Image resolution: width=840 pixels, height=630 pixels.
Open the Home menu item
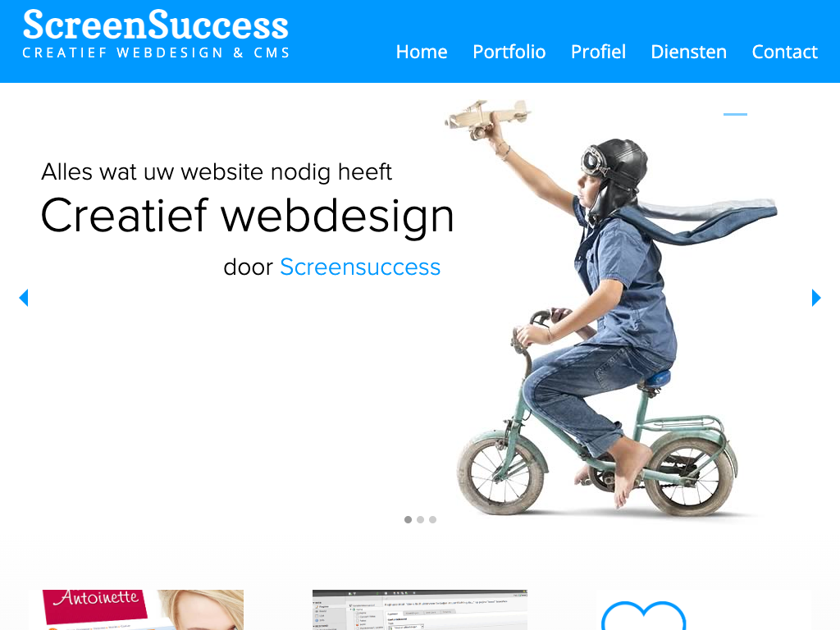(x=422, y=52)
